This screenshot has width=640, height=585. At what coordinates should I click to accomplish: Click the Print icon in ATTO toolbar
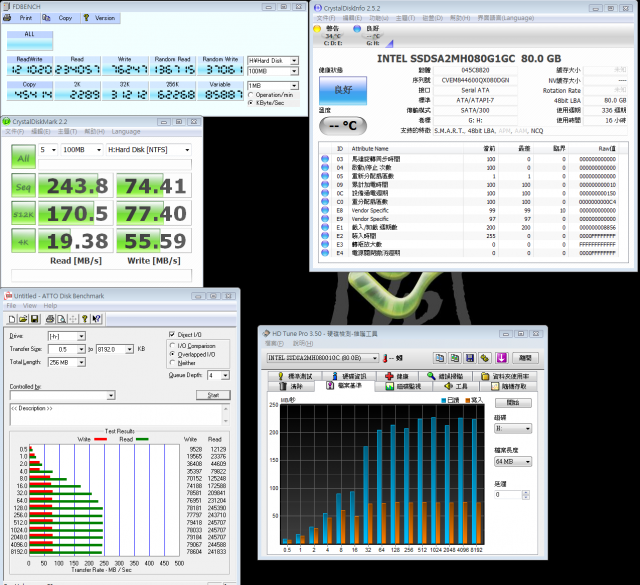click(x=50, y=319)
